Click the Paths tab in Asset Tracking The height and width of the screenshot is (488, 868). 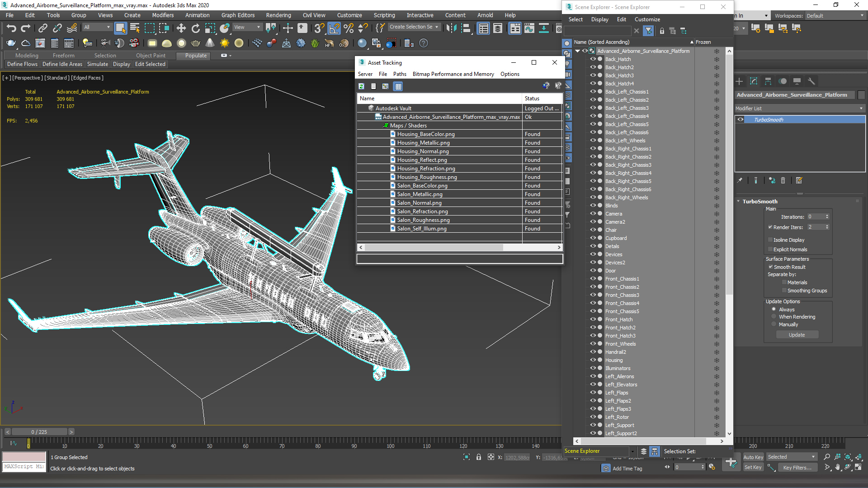(400, 74)
